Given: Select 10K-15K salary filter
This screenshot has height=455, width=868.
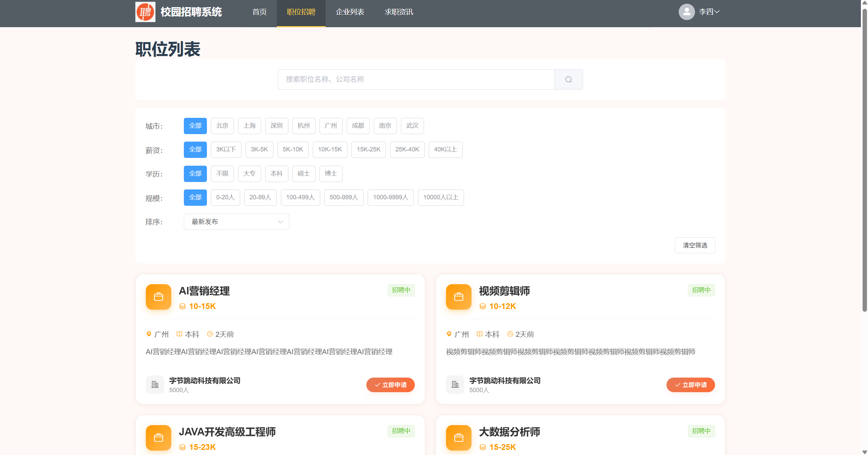Looking at the screenshot, I should [330, 150].
